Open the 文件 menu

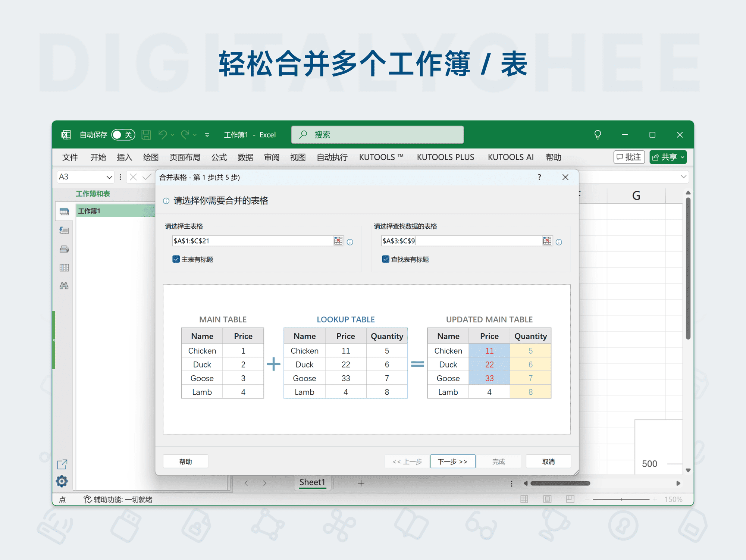70,157
